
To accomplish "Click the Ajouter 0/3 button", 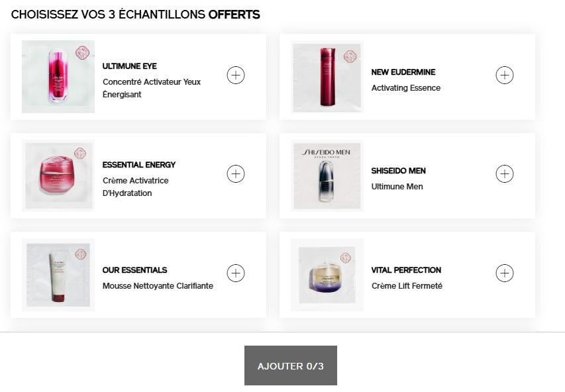I will point(291,366).
